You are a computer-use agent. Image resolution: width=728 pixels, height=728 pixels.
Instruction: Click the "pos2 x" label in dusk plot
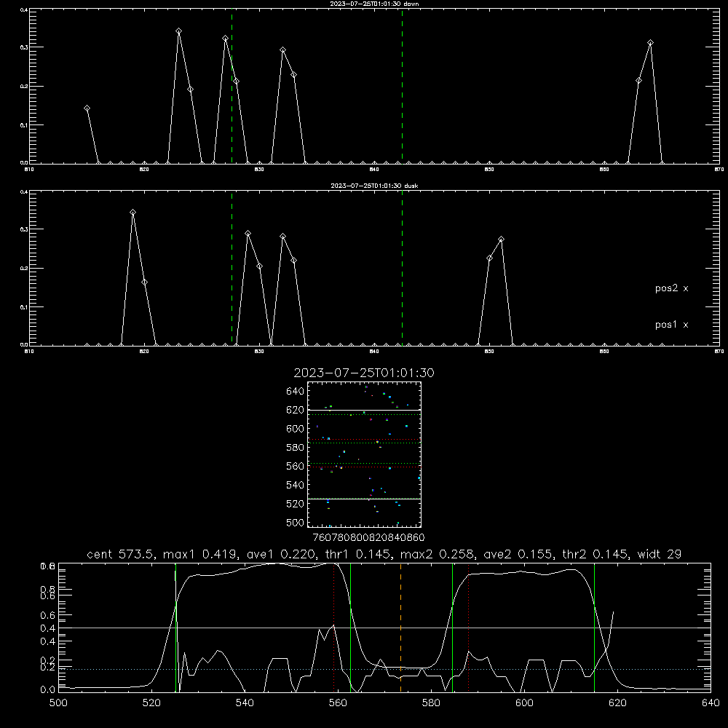(x=671, y=288)
